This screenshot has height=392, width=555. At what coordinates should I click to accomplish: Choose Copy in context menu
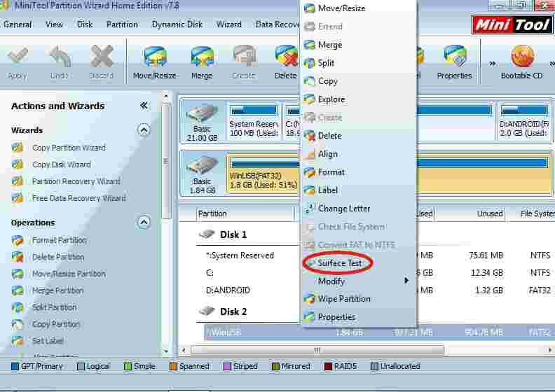pos(359,81)
